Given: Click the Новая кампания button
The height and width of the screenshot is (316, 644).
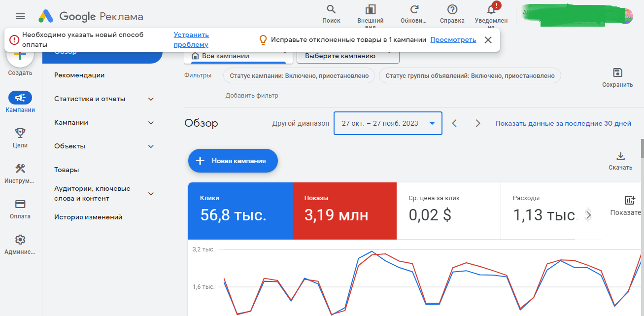Looking at the screenshot, I should [x=233, y=161].
